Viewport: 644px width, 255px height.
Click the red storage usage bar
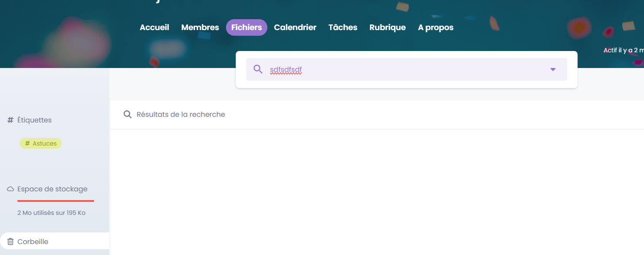pos(56,201)
